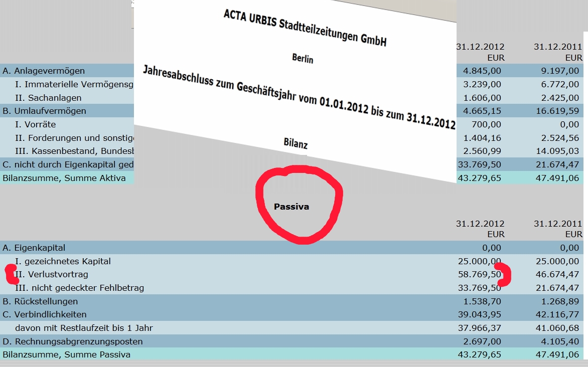
Task: Select D. Rechnungsabgrenzungsposten row label
Action: pos(73,341)
